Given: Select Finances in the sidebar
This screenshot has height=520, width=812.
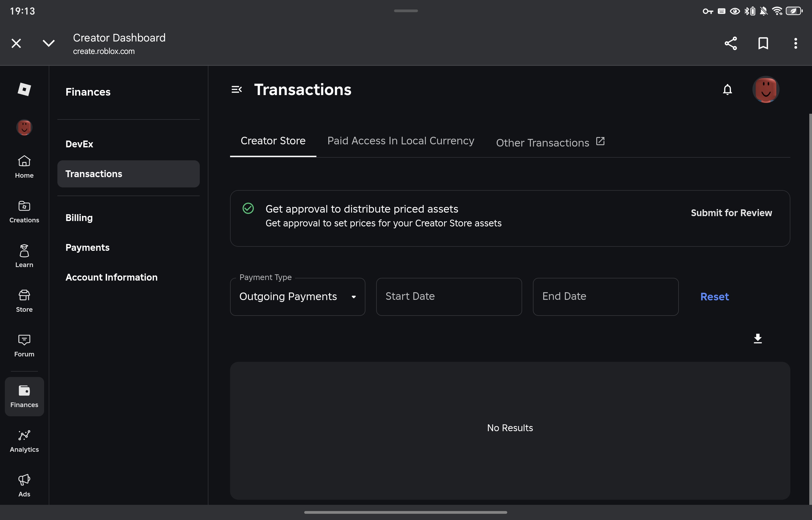Looking at the screenshot, I should point(24,396).
